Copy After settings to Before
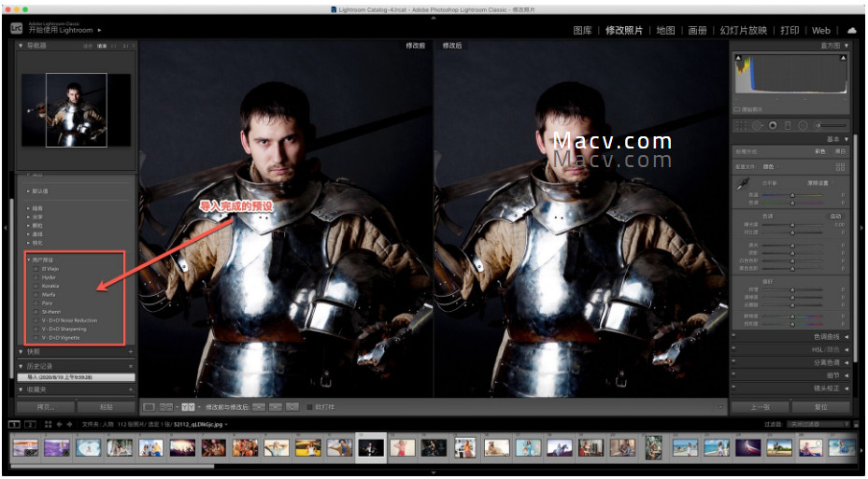This screenshot has height=479, width=868. pos(276,407)
